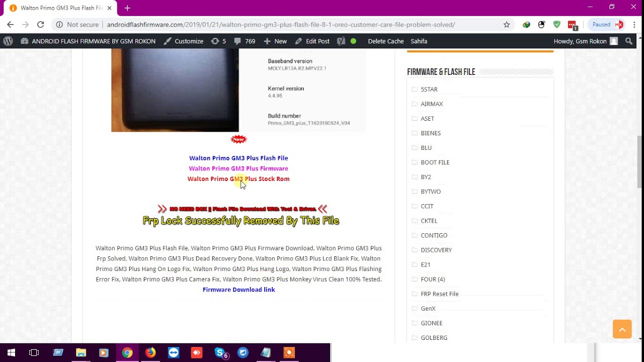Open the green shield adblock extension
Screen dimensions: 644x362
pyautogui.click(x=556, y=25)
